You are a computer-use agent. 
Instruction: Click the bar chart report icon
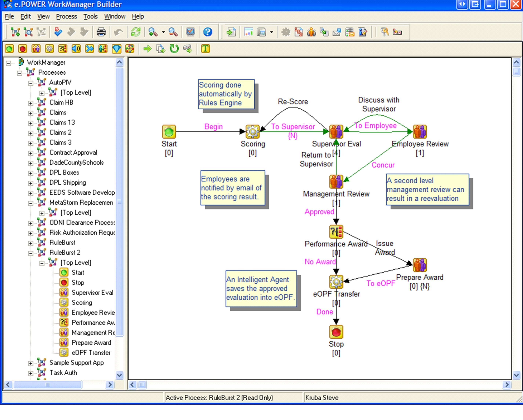[x=248, y=32]
